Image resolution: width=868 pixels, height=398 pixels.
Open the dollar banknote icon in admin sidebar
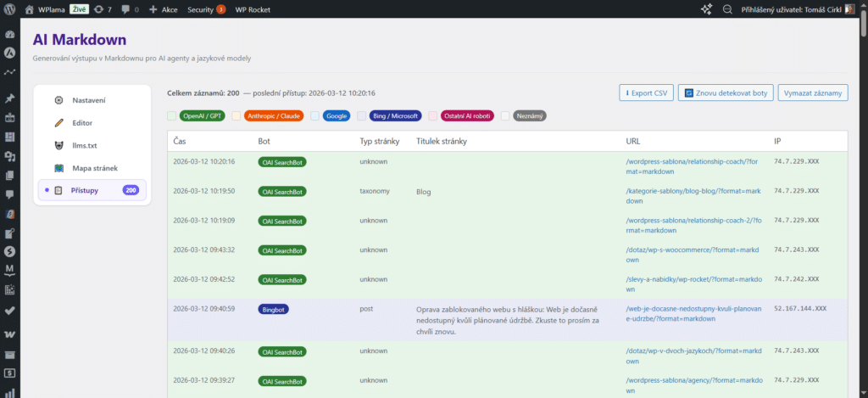click(9, 373)
